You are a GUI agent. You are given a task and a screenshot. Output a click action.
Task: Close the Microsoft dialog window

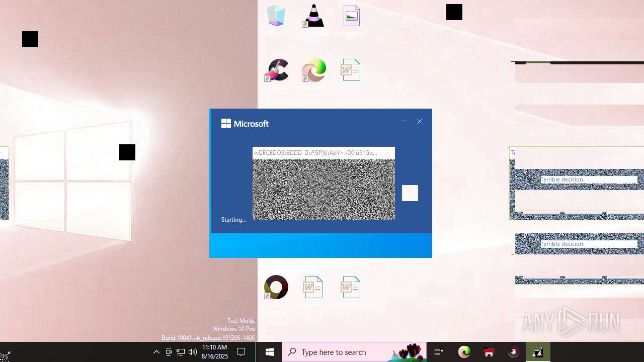(x=420, y=121)
